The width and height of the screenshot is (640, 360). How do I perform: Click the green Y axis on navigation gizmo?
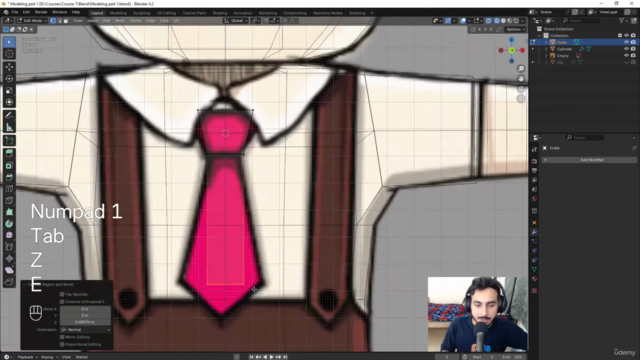[511, 50]
